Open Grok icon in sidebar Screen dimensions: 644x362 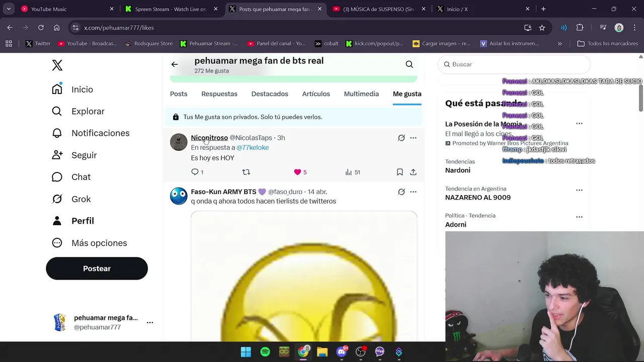coord(57,199)
